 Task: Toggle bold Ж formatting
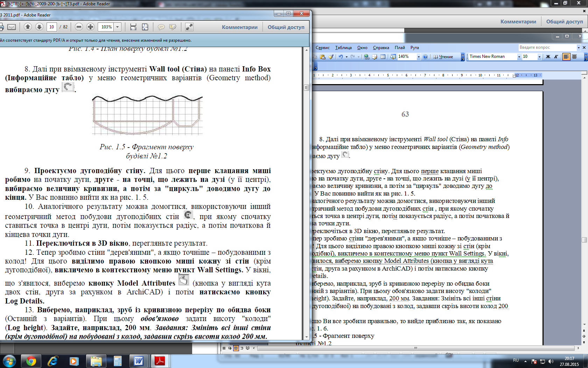coord(548,57)
